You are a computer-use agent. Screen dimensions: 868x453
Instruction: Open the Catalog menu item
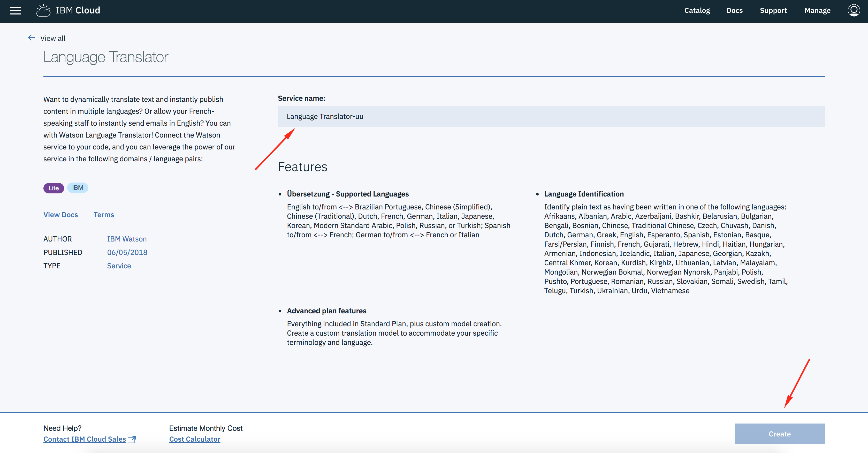[697, 10]
